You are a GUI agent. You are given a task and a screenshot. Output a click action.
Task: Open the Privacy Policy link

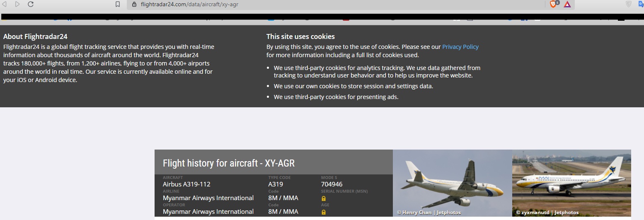pos(460,47)
